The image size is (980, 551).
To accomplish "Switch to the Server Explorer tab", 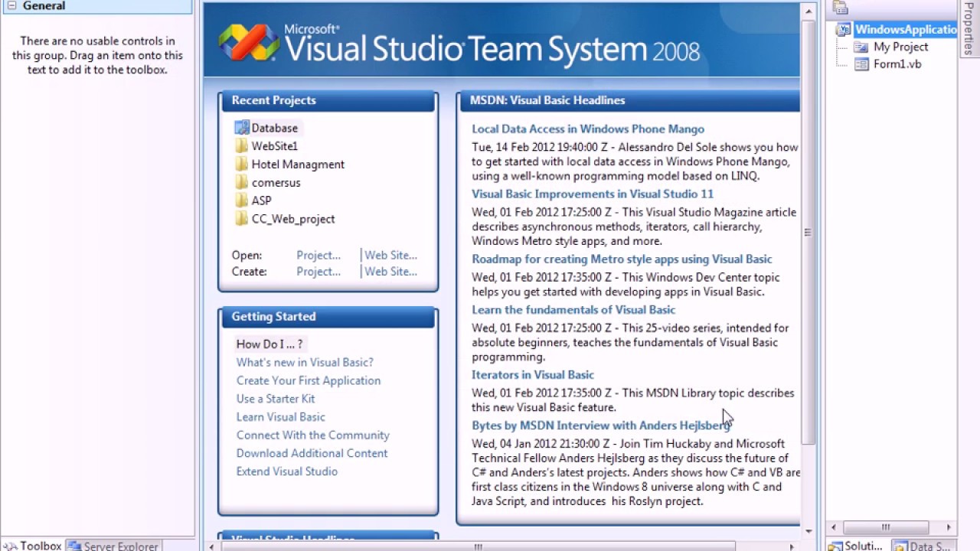I will [113, 546].
